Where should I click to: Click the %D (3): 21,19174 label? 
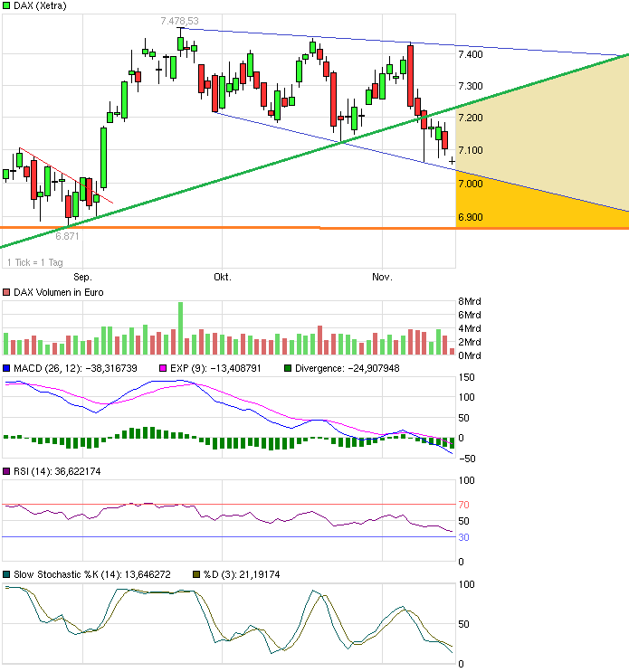click(242, 574)
